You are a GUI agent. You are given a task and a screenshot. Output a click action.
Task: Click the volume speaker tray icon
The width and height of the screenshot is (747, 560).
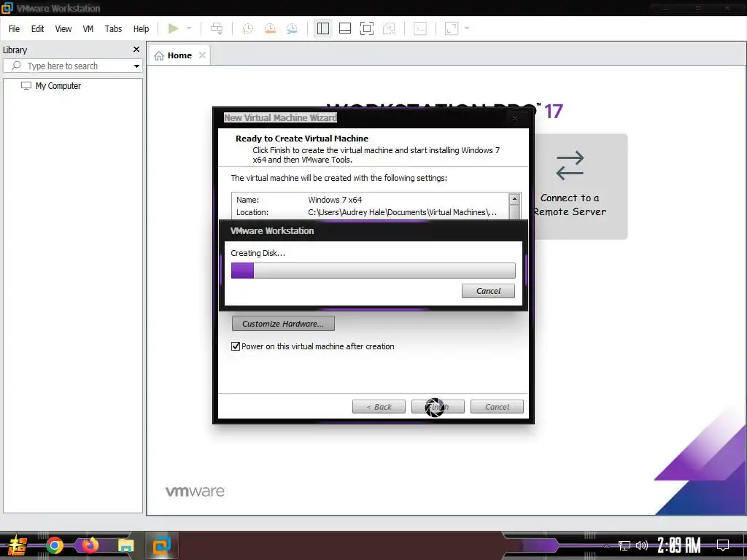pyautogui.click(x=642, y=545)
